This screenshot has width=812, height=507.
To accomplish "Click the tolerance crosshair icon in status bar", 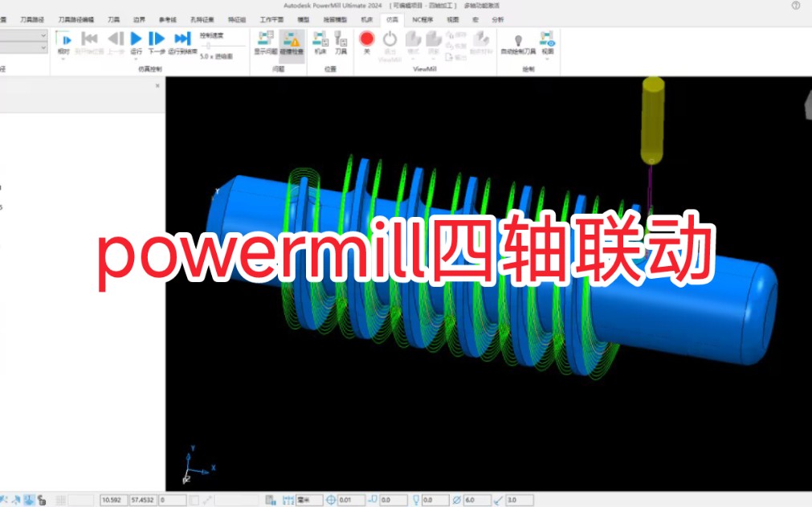I will click(331, 500).
